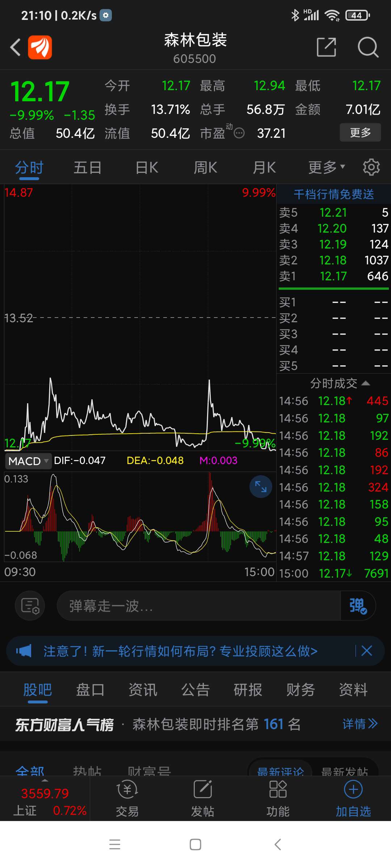
Task: Open the 研报 research reports tab
Action: (x=248, y=690)
